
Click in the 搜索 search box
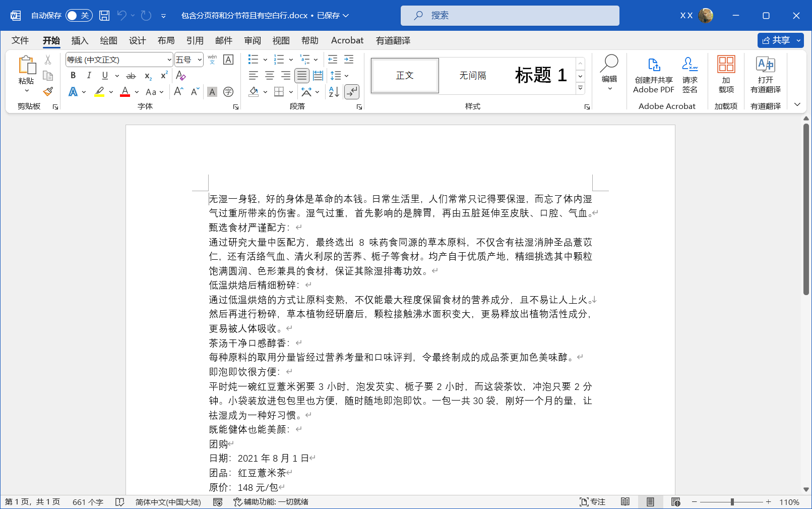pos(510,16)
